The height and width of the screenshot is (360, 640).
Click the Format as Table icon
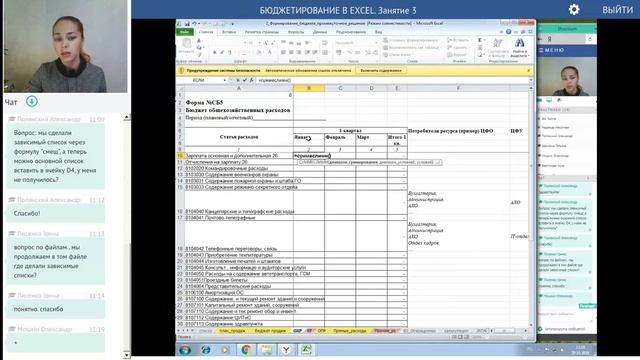pyautogui.click(x=386, y=48)
